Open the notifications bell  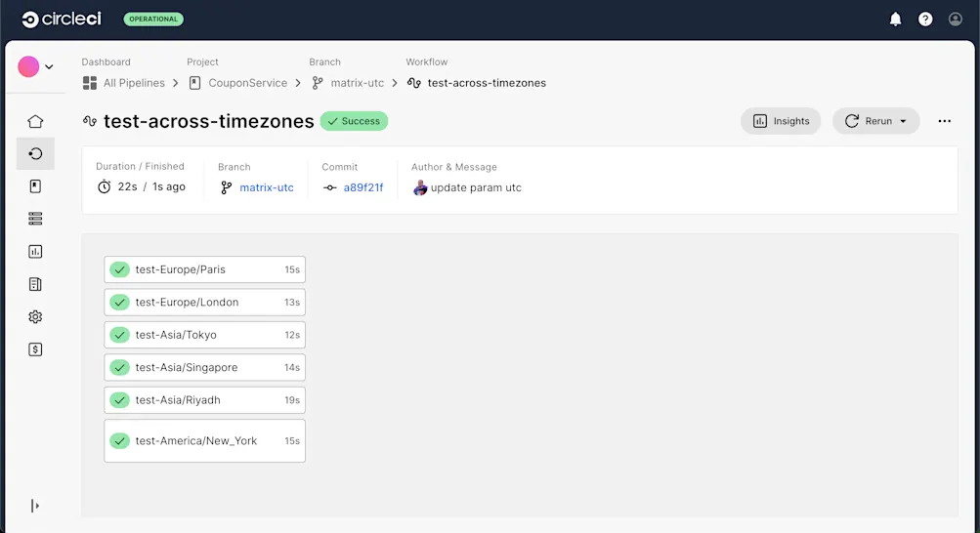[895, 20]
